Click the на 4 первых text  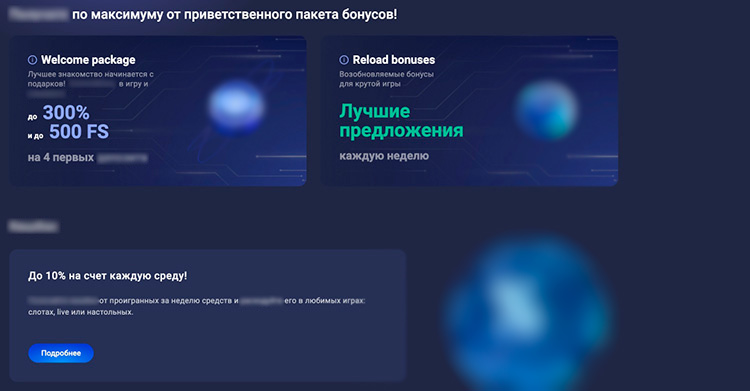[x=61, y=157]
